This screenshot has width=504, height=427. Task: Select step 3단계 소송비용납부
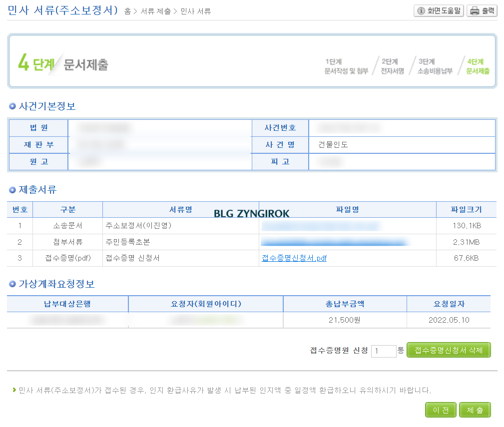(x=435, y=66)
